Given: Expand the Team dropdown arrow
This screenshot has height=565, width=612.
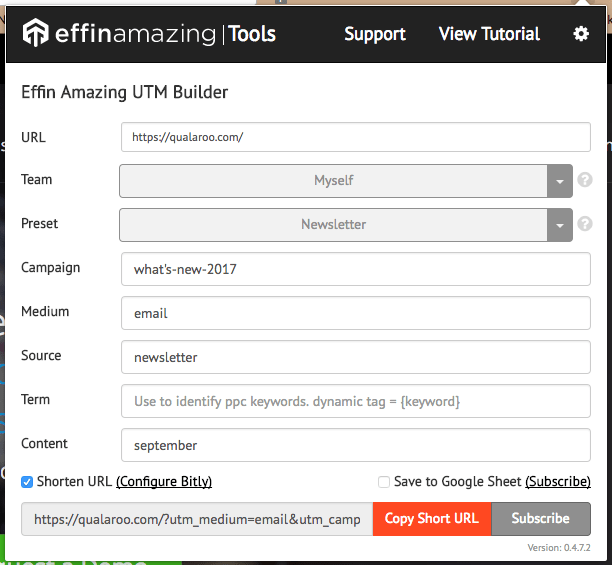Looking at the screenshot, I should [560, 181].
